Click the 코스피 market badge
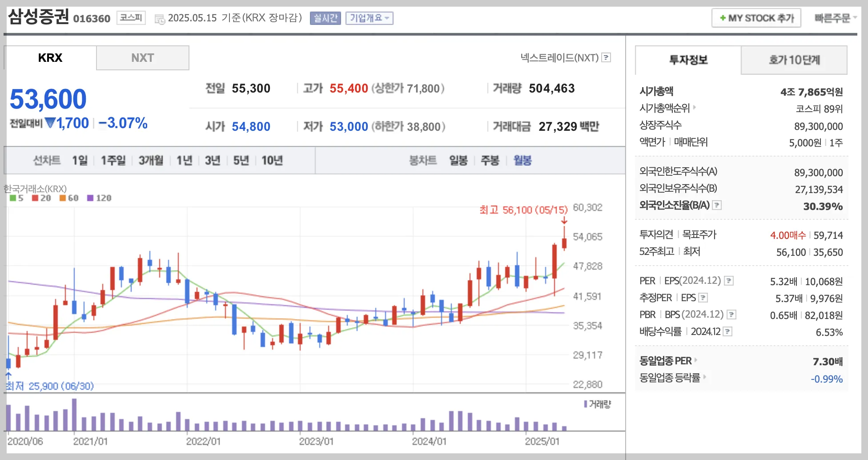The width and height of the screenshot is (868, 460). point(131,18)
